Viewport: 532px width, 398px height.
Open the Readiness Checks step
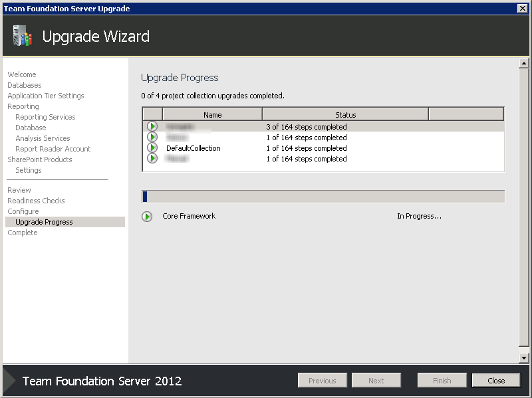[36, 201]
